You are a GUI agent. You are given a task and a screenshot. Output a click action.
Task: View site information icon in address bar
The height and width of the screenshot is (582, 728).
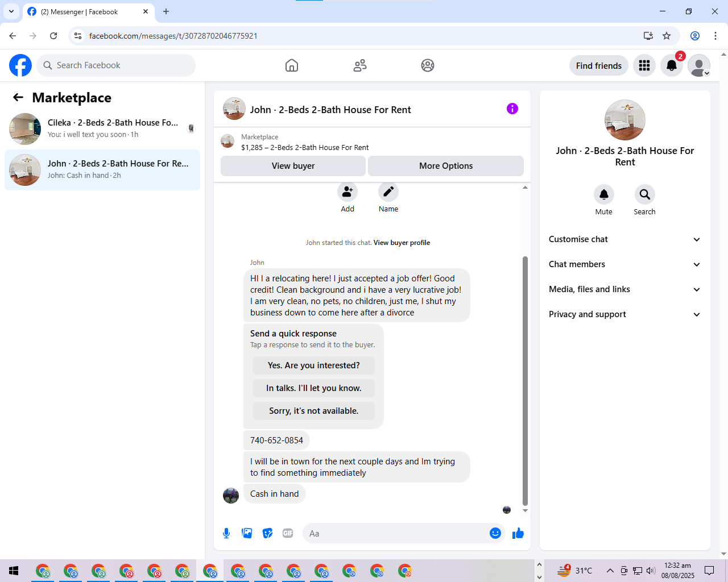[78, 36]
